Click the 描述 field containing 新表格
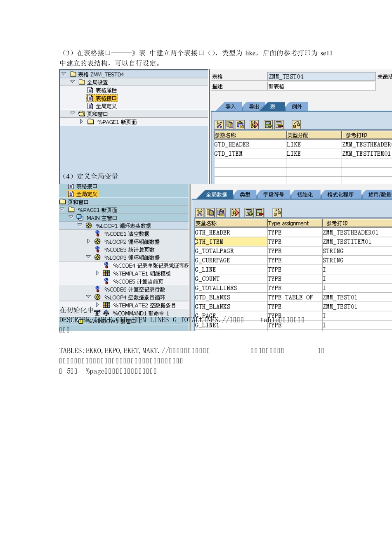This screenshot has height=555, width=392. (x=321, y=86)
